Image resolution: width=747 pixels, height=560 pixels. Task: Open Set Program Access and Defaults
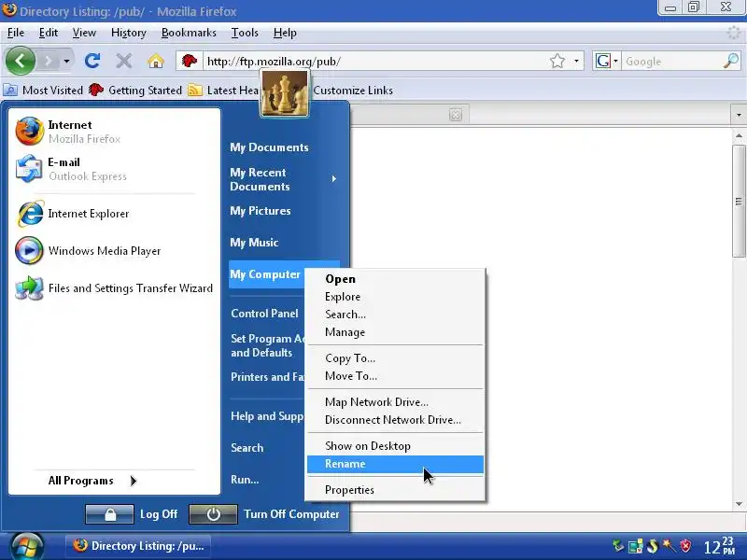(267, 345)
